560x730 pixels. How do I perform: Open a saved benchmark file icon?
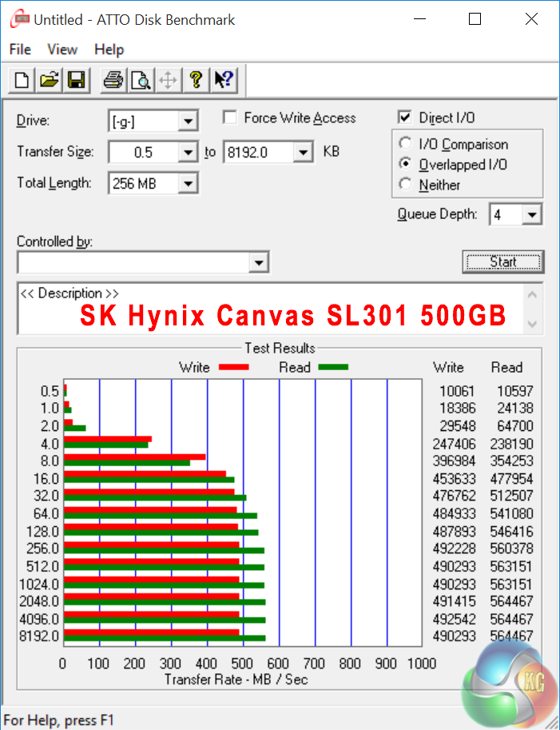click(49, 80)
